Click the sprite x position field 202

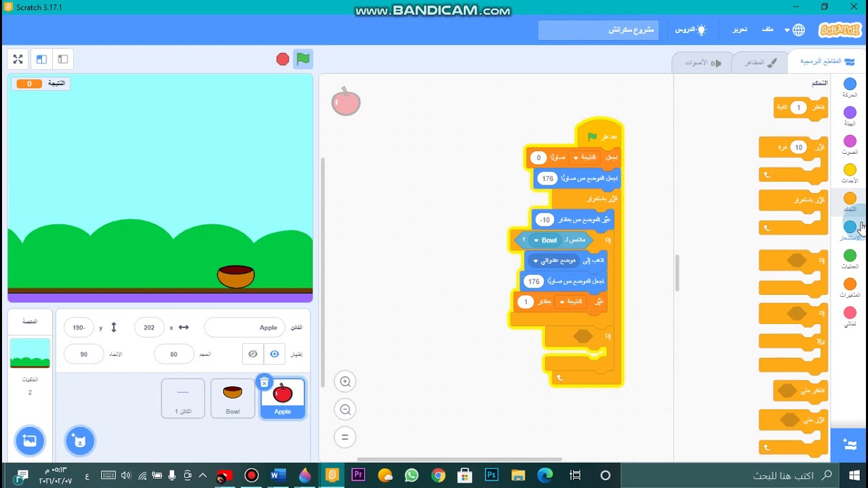(x=149, y=327)
